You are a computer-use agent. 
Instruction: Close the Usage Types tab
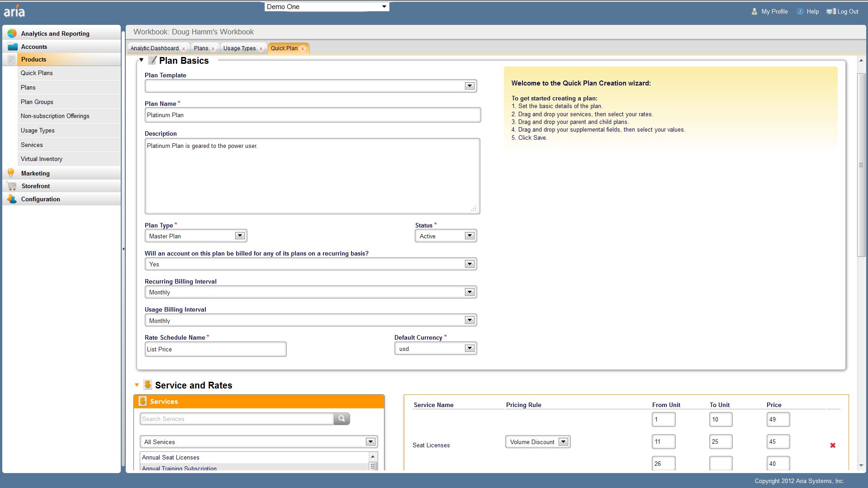pyautogui.click(x=261, y=49)
